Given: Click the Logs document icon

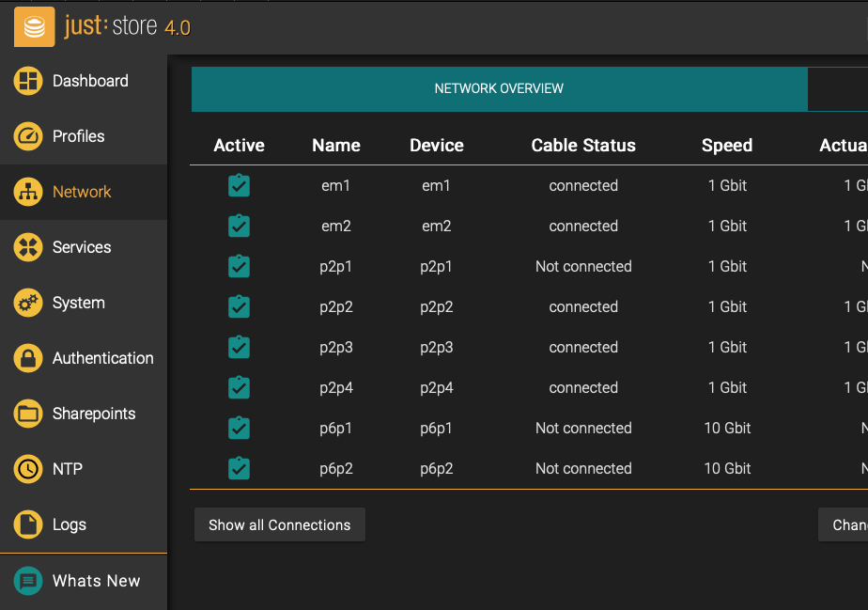Looking at the screenshot, I should (x=28, y=524).
